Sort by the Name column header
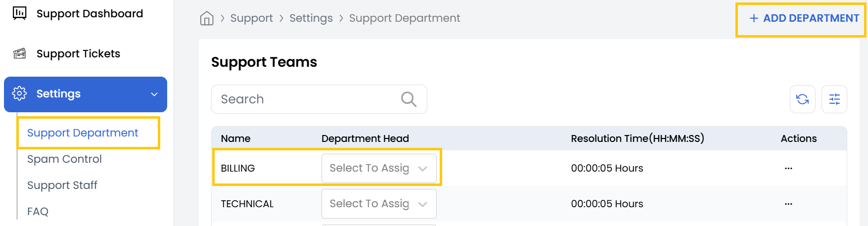The height and width of the screenshot is (226, 868). [235, 138]
